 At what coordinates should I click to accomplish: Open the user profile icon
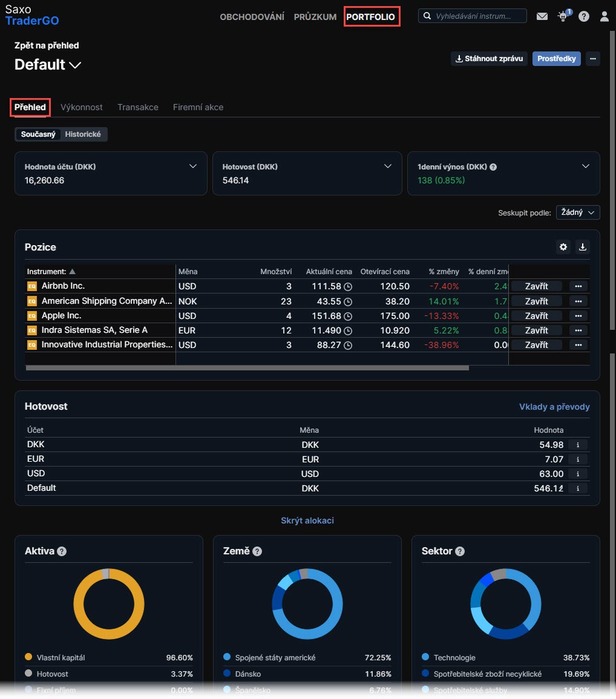click(x=605, y=16)
